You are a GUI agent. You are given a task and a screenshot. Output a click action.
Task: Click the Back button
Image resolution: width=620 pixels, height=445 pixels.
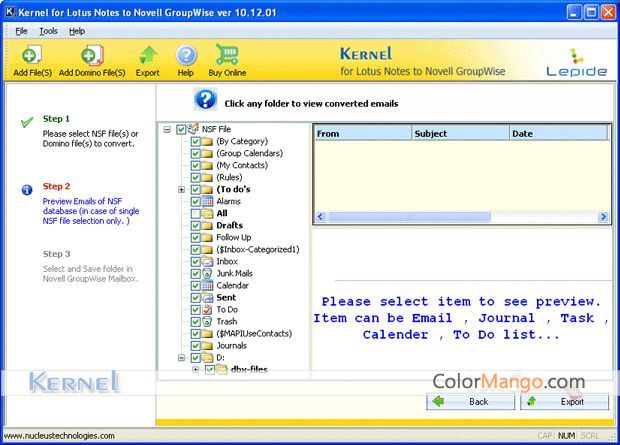(x=470, y=401)
